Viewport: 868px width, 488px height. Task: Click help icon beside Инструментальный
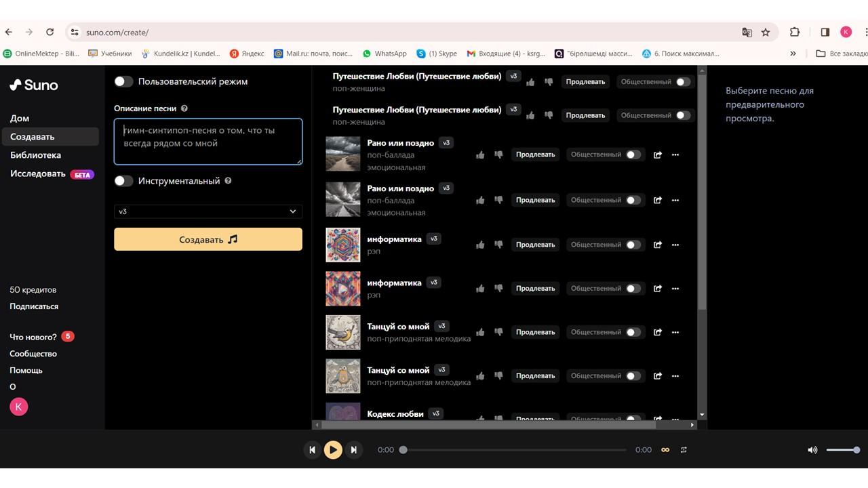point(228,181)
